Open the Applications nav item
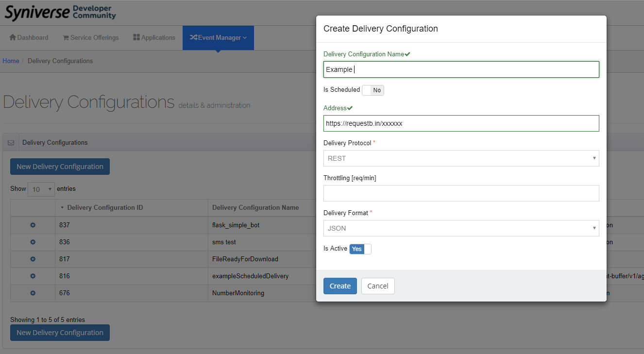This screenshot has height=354, width=644. pos(154,37)
